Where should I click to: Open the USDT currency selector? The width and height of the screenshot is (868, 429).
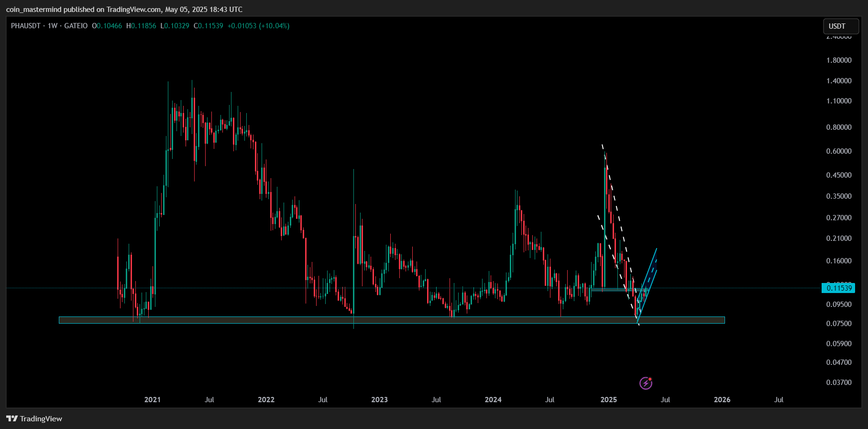(841, 26)
